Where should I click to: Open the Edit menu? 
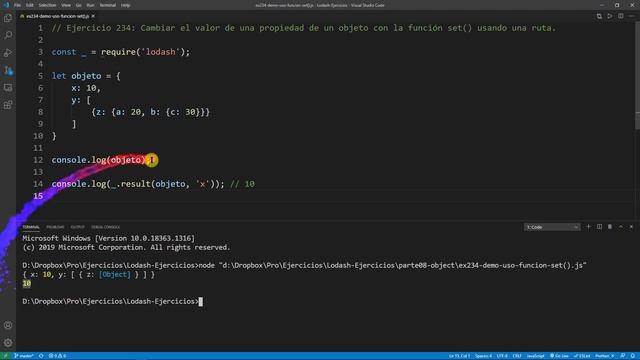click(x=29, y=5)
